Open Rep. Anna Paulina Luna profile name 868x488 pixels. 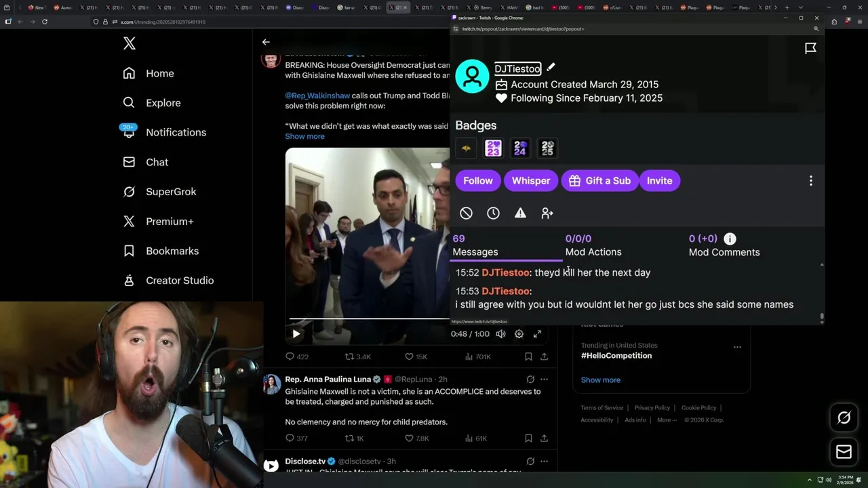click(328, 379)
